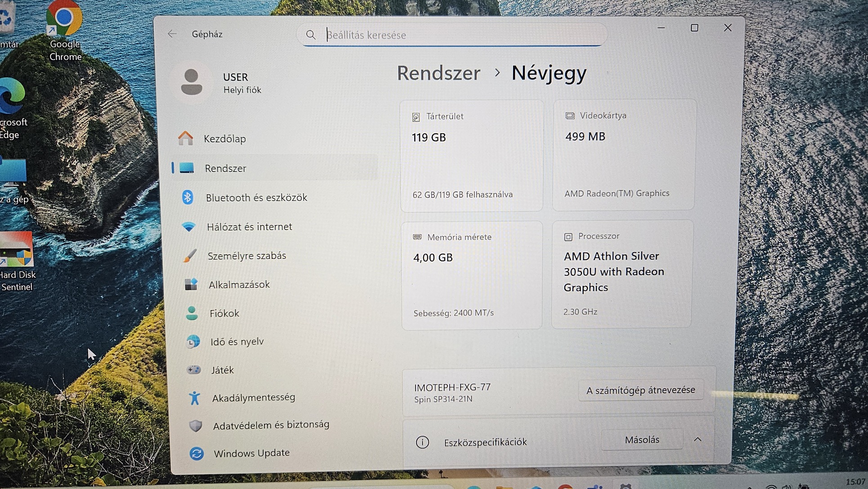Click the Játék game controller icon
Screen dimensions: 868x489
point(194,370)
